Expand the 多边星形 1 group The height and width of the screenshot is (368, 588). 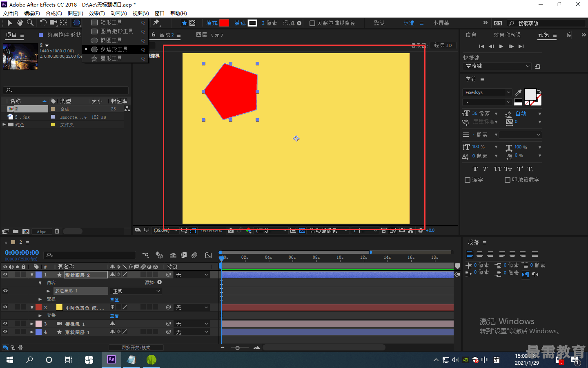48,291
